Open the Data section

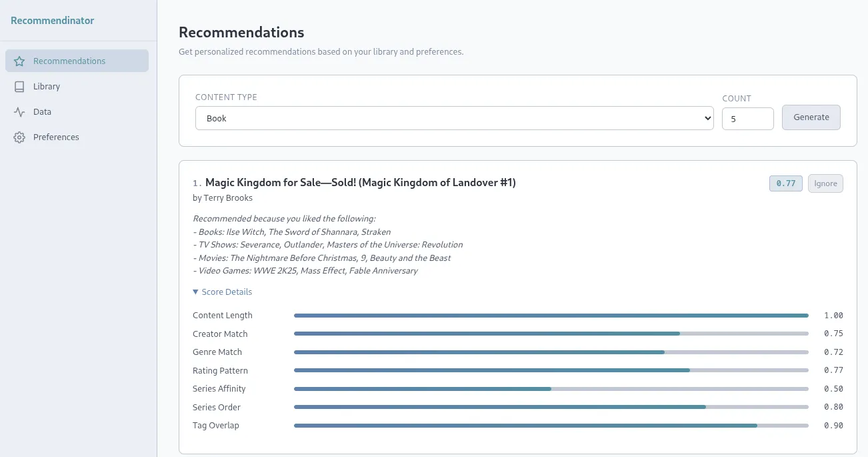[x=77, y=111]
